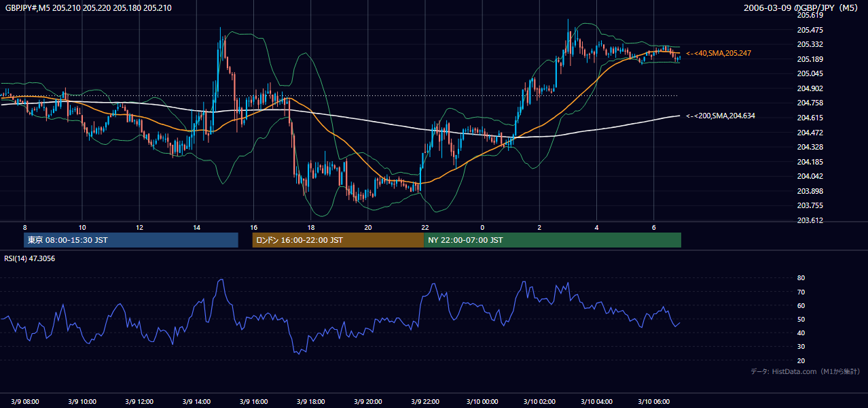Image resolution: width=868 pixels, height=408 pixels.
Task: Click price axis value 203.612
Action: (810, 220)
